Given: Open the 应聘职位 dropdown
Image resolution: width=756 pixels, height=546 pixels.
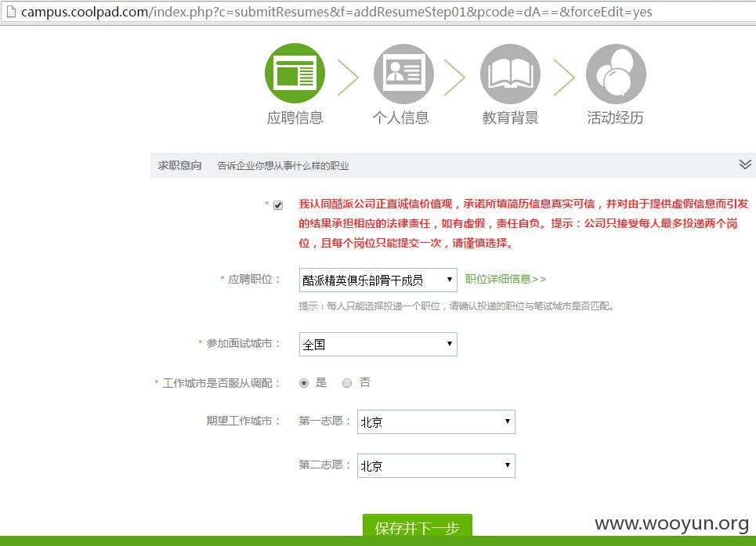Looking at the screenshot, I should (x=378, y=280).
